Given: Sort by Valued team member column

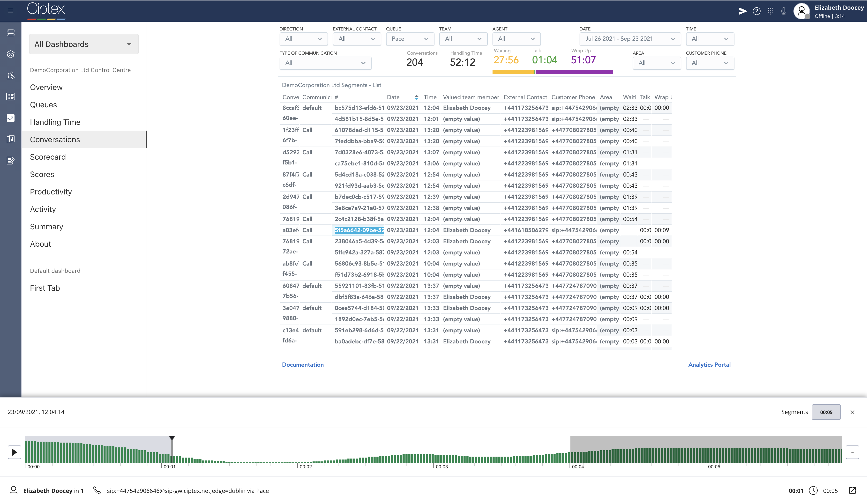Looking at the screenshot, I should [x=471, y=97].
